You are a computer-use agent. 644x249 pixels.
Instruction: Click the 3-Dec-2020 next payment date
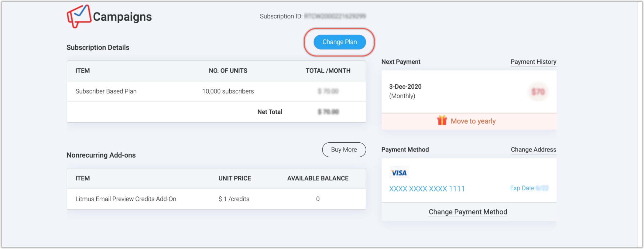(405, 87)
